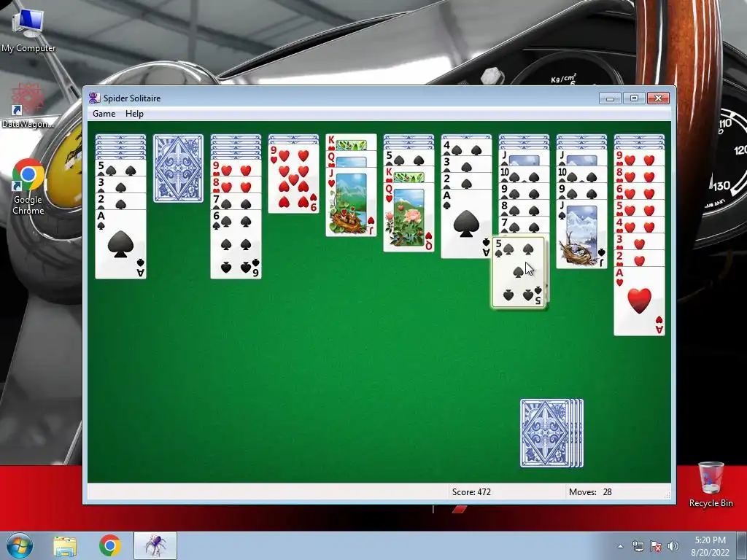Click the 5 of spades in sixth column

click(x=409, y=157)
